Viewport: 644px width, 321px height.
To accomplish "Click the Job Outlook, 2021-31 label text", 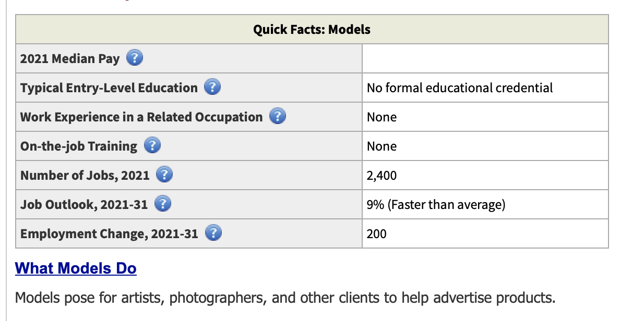I will 84,205.
